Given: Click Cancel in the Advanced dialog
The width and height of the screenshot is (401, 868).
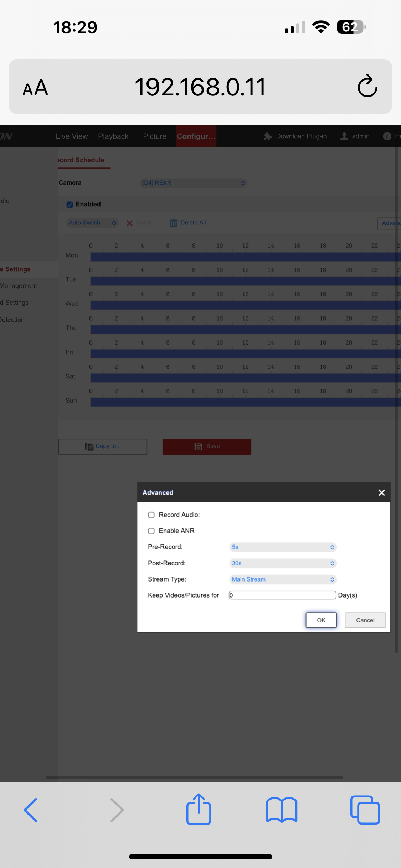Looking at the screenshot, I should 365,620.
